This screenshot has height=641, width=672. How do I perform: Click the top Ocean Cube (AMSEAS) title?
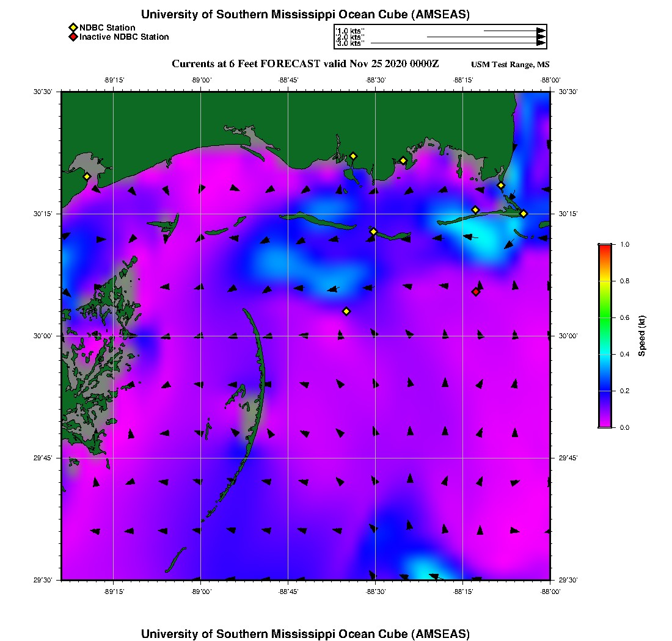[305, 14]
